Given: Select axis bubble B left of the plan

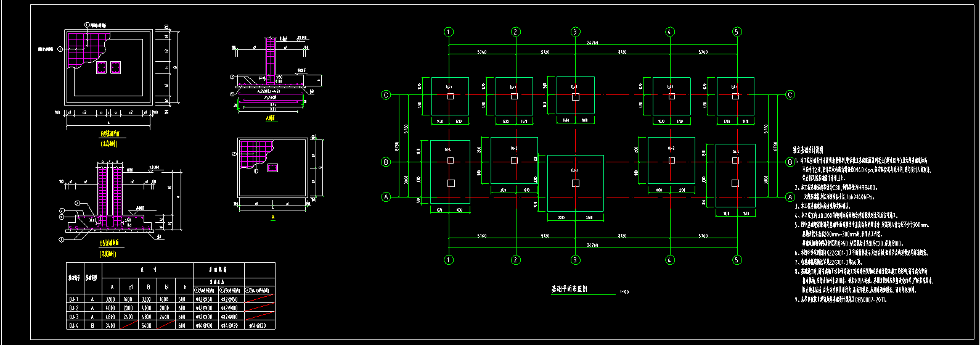Looking at the screenshot, I should (x=386, y=162).
